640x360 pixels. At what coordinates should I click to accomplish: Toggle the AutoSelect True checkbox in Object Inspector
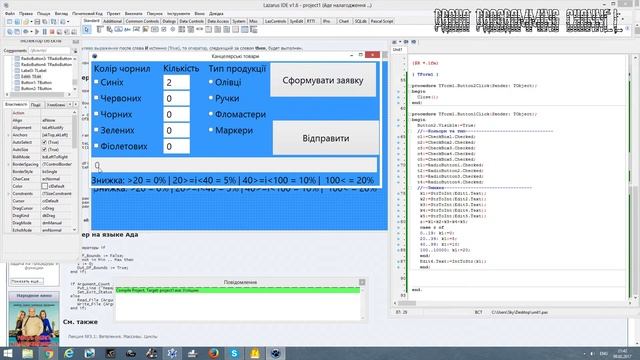coord(44,142)
